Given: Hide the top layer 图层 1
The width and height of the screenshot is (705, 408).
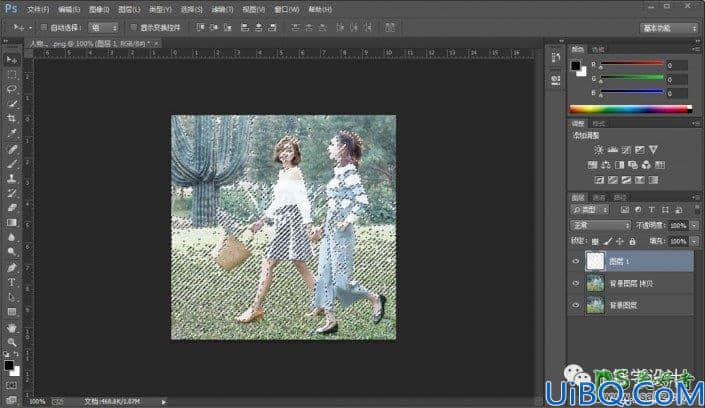Looking at the screenshot, I should (576, 261).
